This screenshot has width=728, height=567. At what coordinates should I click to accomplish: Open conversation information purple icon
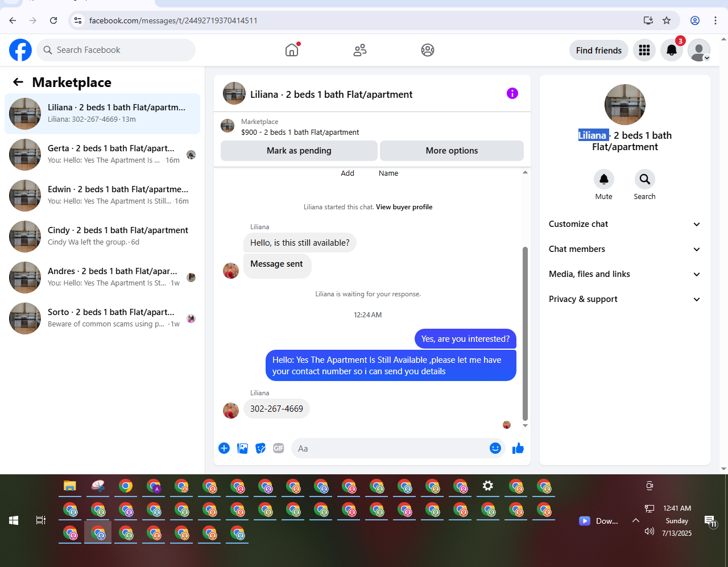click(512, 93)
